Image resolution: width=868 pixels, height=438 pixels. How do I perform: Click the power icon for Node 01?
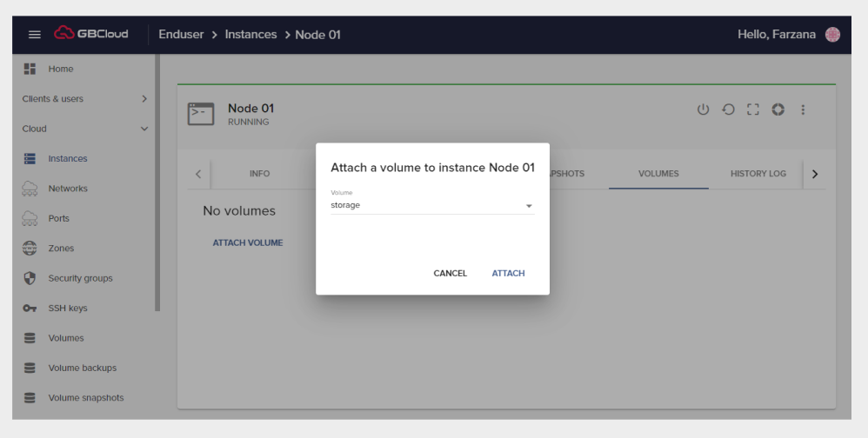(704, 109)
